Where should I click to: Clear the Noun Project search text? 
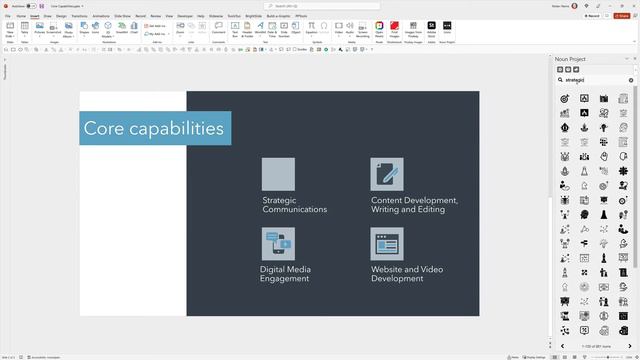pos(631,80)
